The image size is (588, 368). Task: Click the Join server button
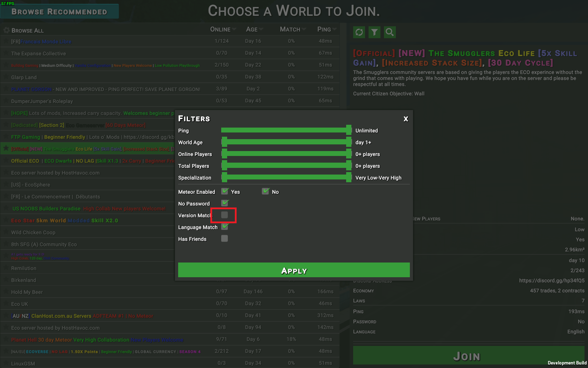(x=469, y=356)
